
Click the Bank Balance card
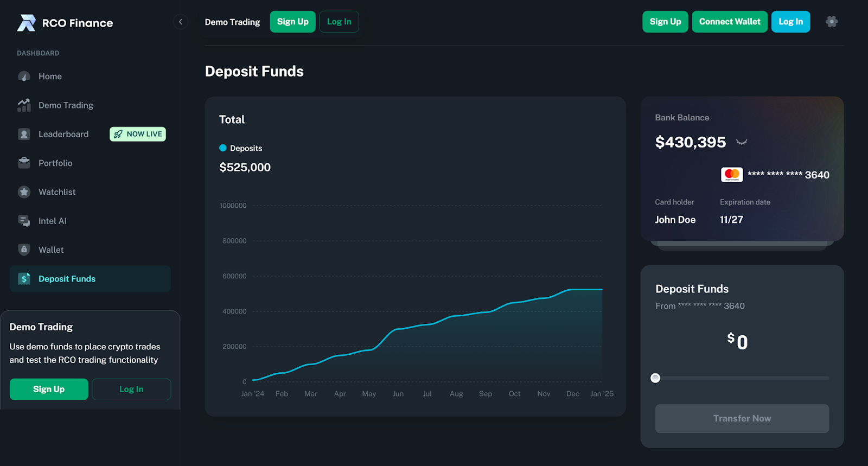[742, 169]
